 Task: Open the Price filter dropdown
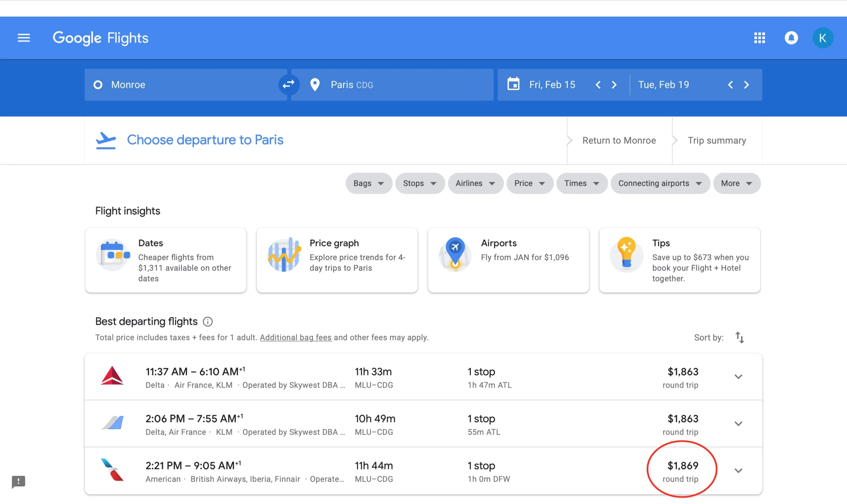530,183
